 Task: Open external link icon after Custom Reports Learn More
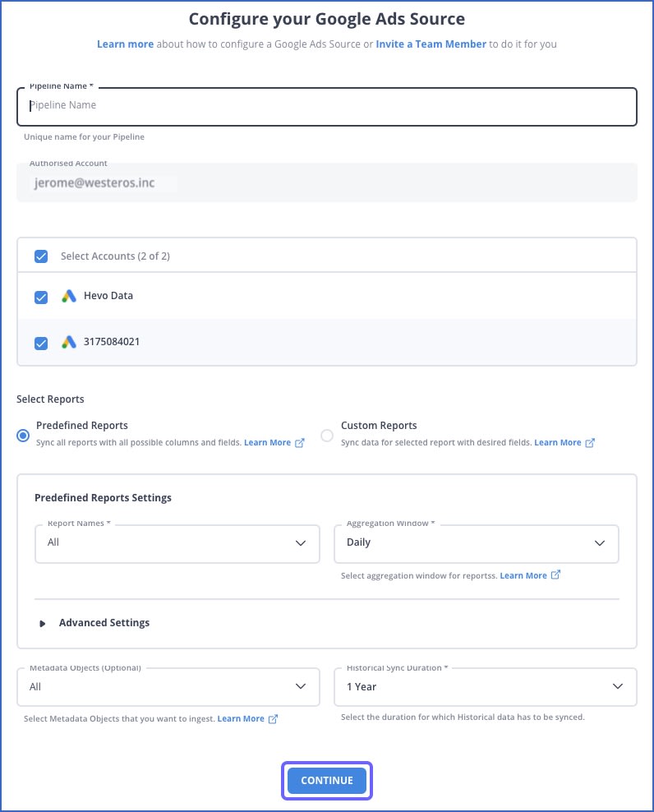590,443
